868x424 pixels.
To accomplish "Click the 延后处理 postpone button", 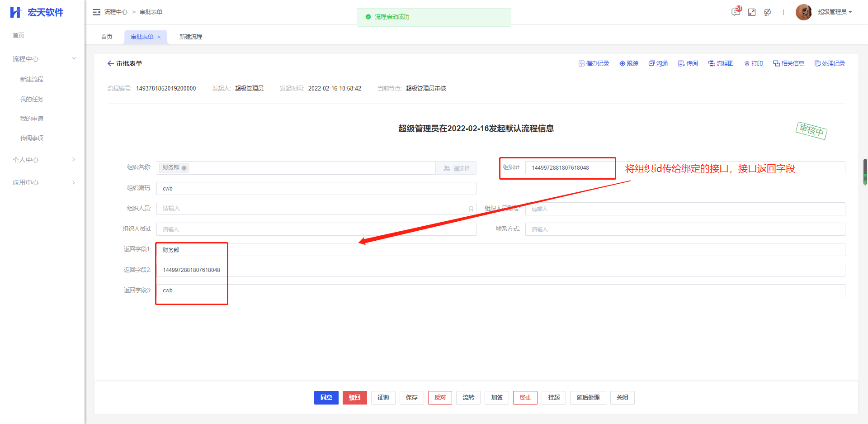I will (x=588, y=398).
